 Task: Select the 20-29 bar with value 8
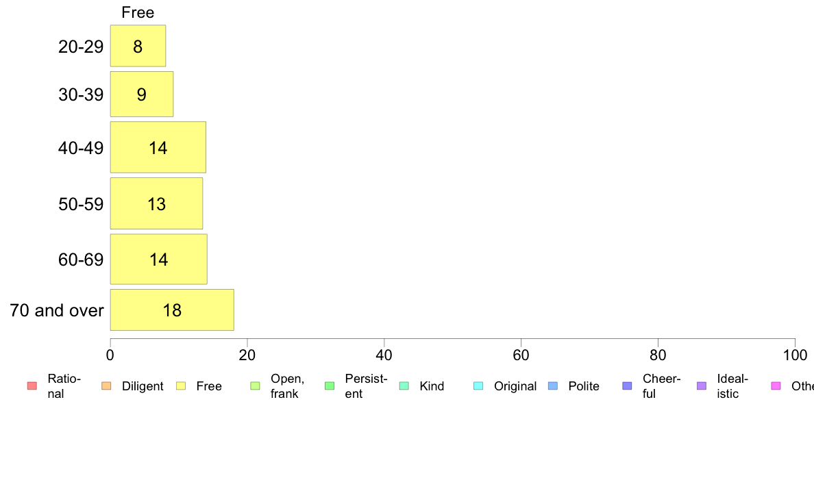coord(138,46)
